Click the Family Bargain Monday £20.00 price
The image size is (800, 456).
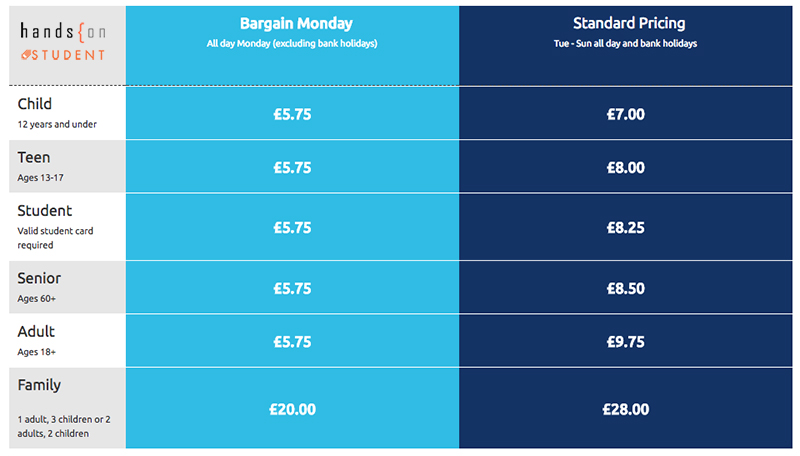click(292, 410)
